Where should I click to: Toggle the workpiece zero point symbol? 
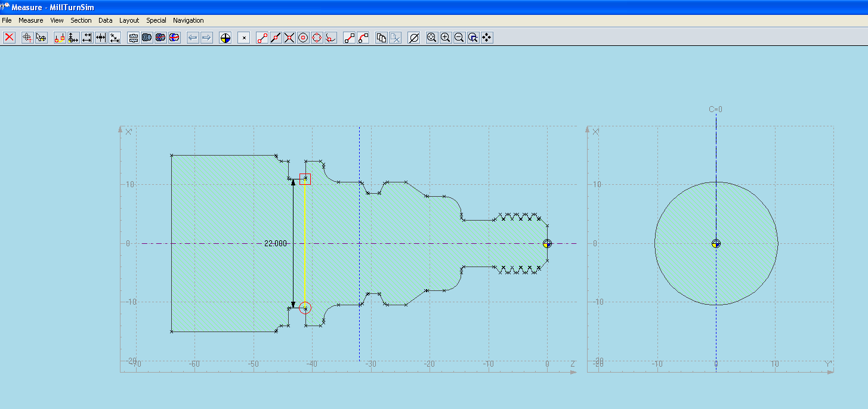pyautogui.click(x=225, y=38)
